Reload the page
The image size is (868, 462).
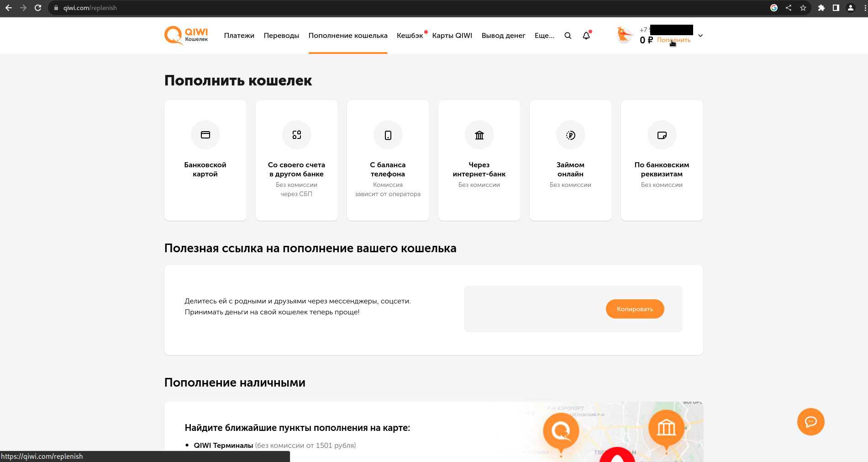[38, 8]
